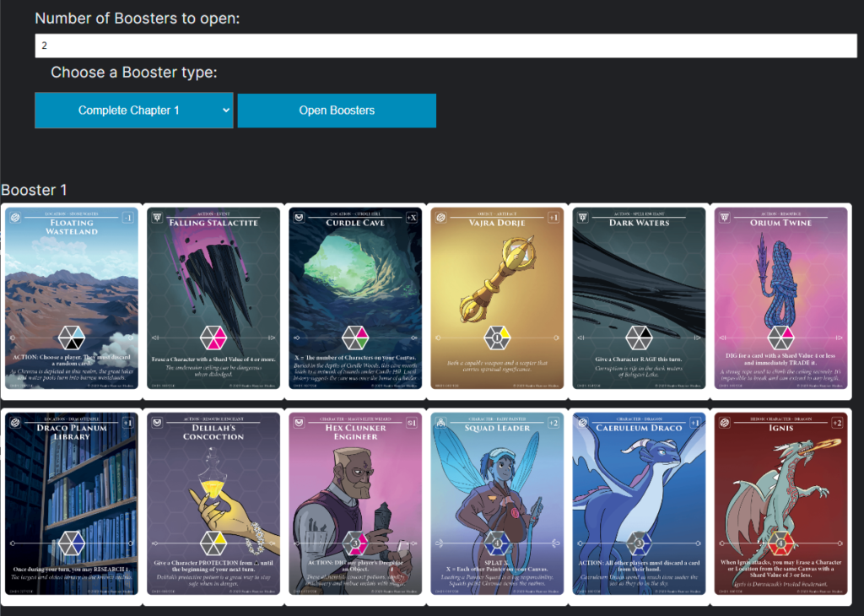Screen dimensions: 864x616
Task: Click the Open Boosters button
Action: click(x=337, y=111)
